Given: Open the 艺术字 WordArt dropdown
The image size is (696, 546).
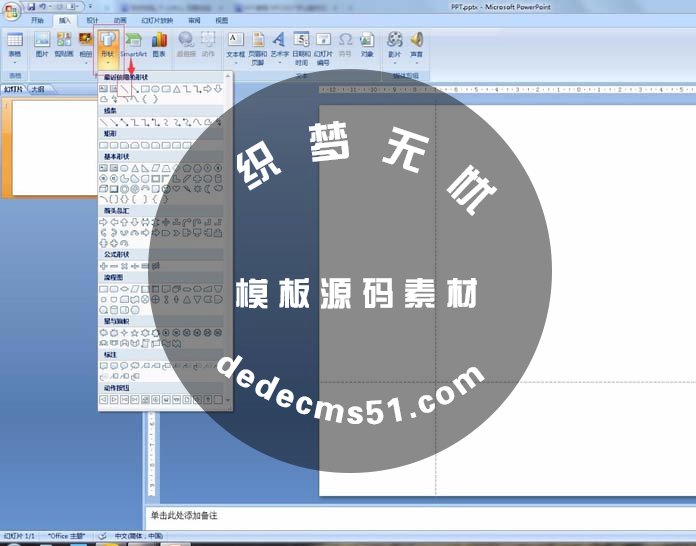Looking at the screenshot, I should pyautogui.click(x=279, y=48).
